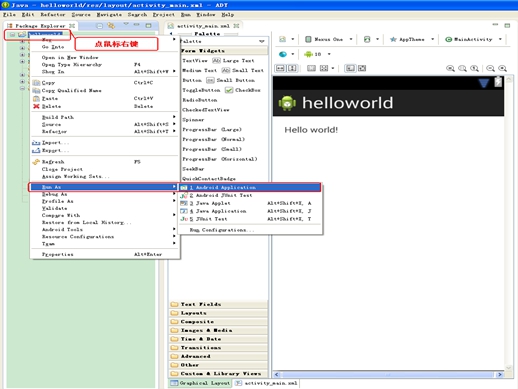Open the Navigate menu

109,15
